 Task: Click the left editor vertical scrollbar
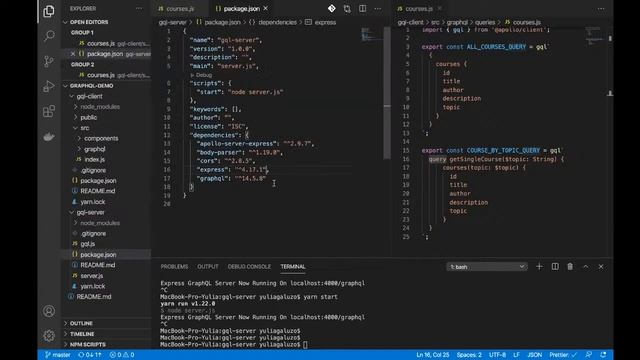click(387, 94)
